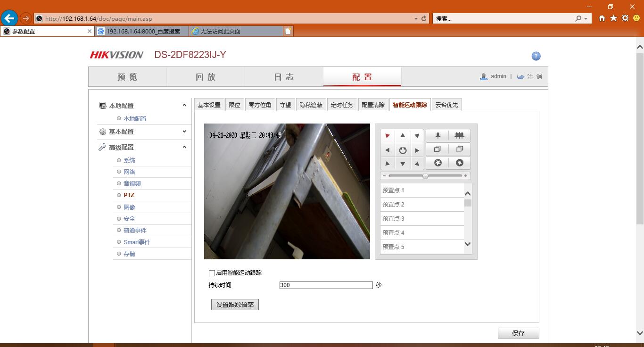Pan camera up-left with red arrow
The image size is (644, 347).
[x=388, y=136]
